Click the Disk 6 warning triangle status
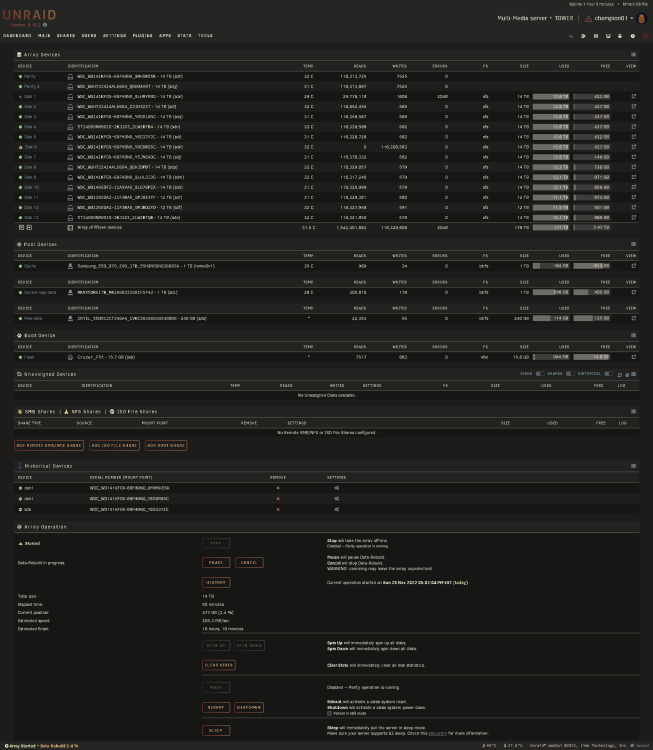Viewport: 653px width, 750px height. 20,147
